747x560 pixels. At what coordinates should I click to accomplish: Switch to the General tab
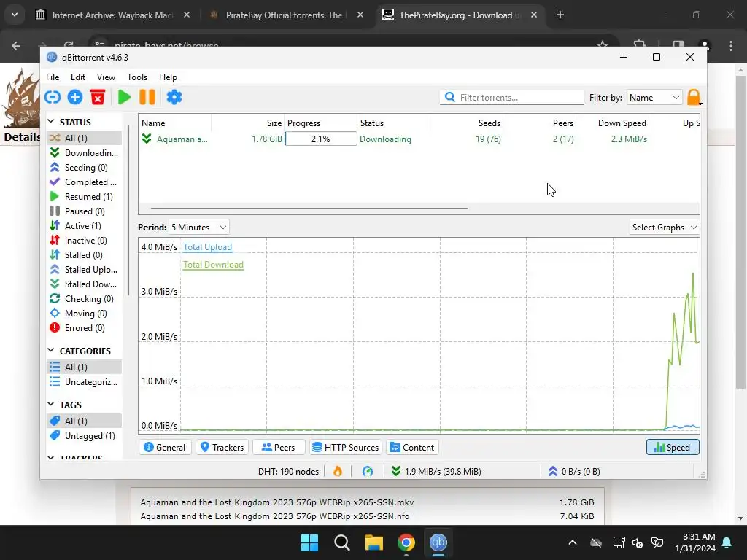pos(165,448)
